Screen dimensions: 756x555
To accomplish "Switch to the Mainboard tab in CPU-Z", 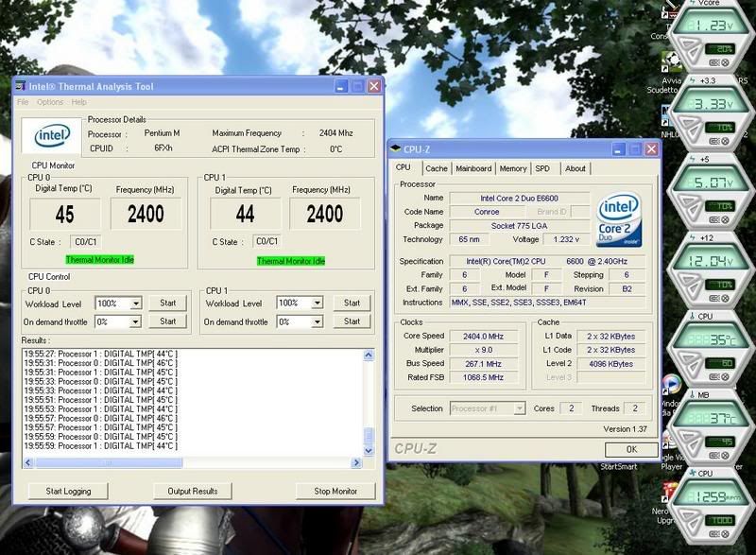I will 473,168.
